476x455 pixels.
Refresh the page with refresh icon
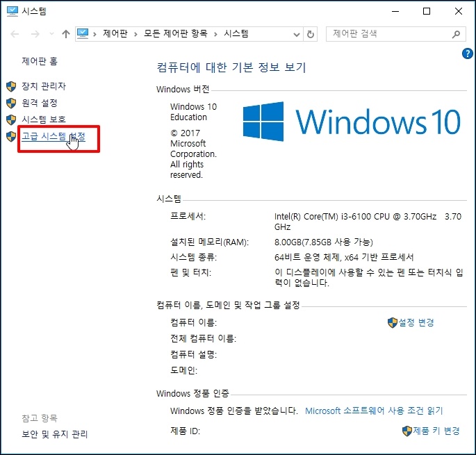[310, 34]
